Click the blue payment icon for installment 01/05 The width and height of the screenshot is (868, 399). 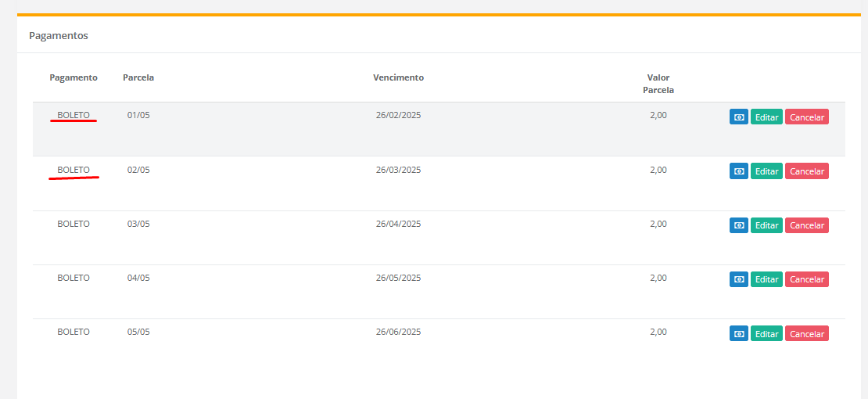point(738,117)
